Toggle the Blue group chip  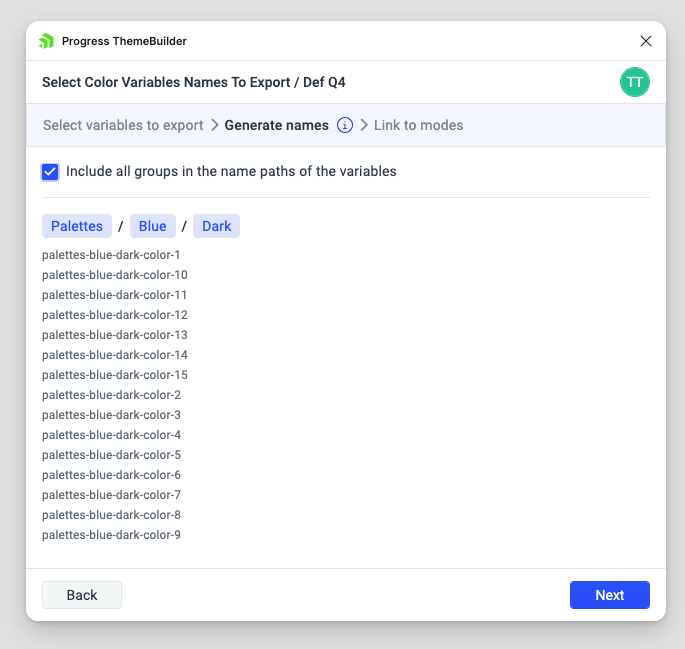click(x=152, y=226)
